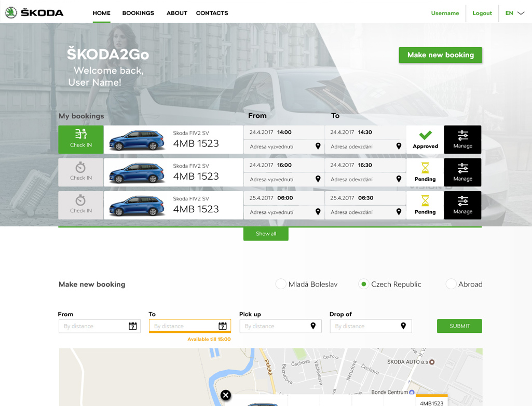Click the Pick up input field
The image size is (532, 406).
[x=281, y=326]
